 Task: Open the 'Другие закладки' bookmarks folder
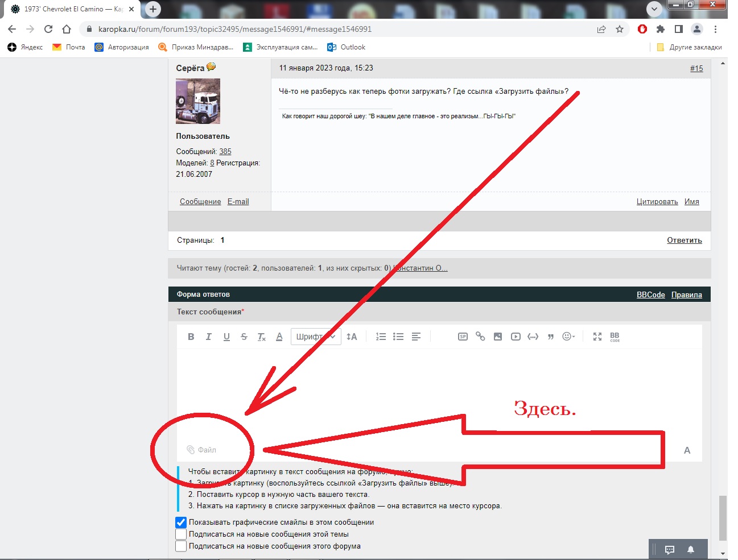689,47
